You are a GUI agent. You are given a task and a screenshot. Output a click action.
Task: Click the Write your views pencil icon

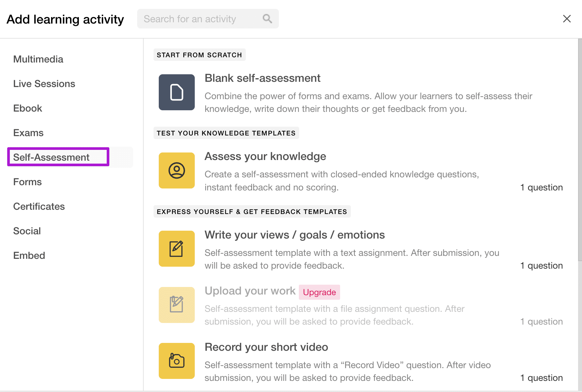click(177, 249)
